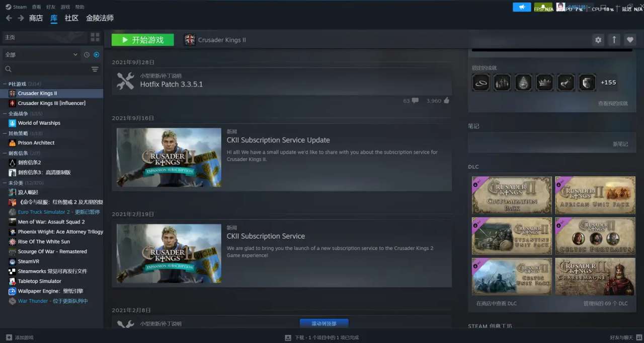
Task: Open the 游戏 menu
Action: [65, 7]
